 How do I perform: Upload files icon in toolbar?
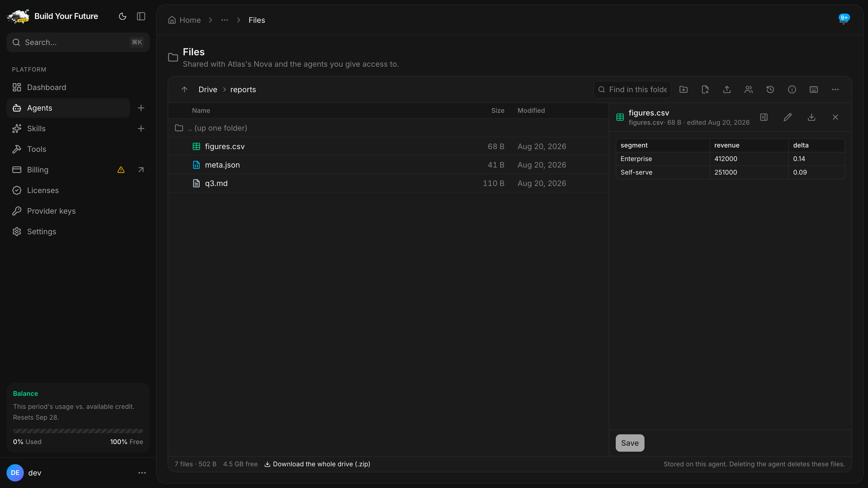[727, 89]
